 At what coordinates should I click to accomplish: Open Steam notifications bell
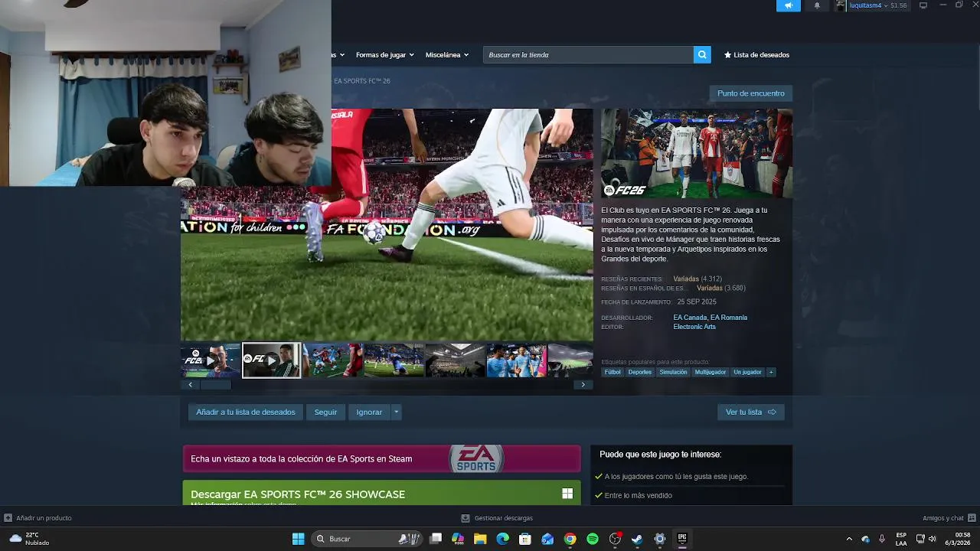817,5
